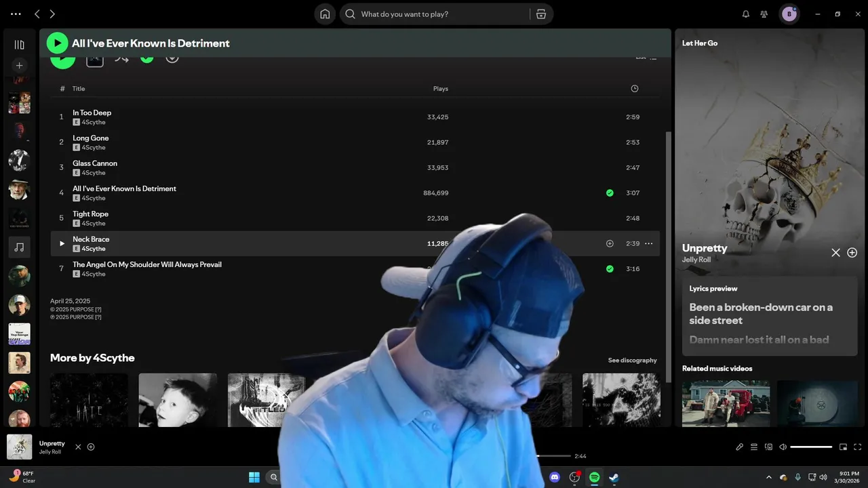
Task: Click the X icon beside Unpretty in bottom bar
Action: click(x=78, y=447)
